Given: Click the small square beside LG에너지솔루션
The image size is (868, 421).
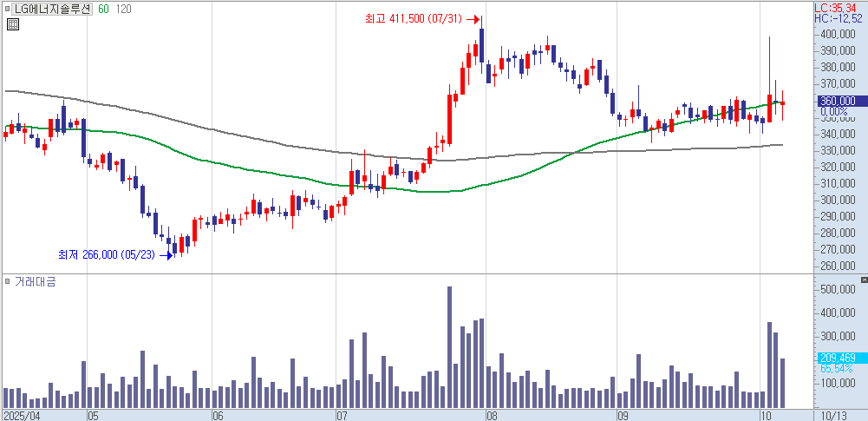Looking at the screenshot, I should (x=9, y=9).
